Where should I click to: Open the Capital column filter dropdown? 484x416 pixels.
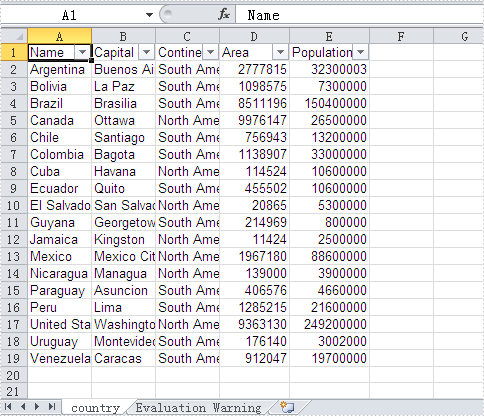pos(146,52)
